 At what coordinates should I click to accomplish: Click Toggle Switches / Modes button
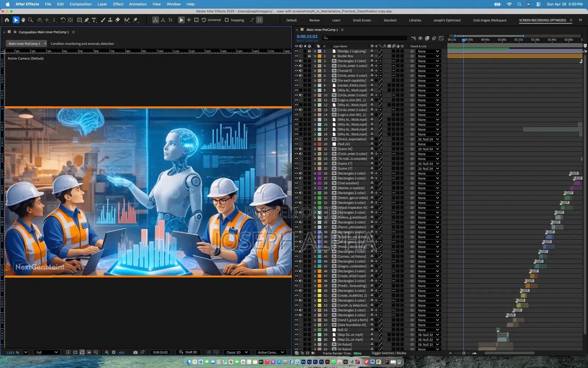[388, 353]
